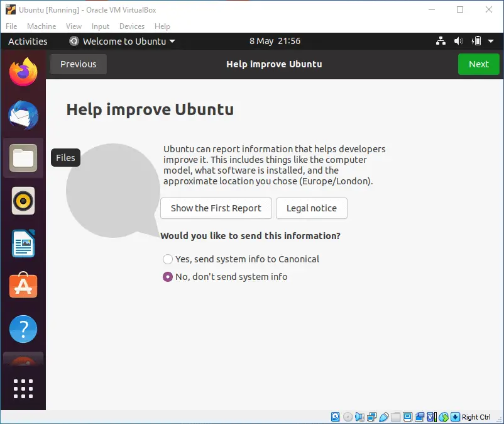
Task: Open the system menu dropdown arrow
Action: (491, 41)
